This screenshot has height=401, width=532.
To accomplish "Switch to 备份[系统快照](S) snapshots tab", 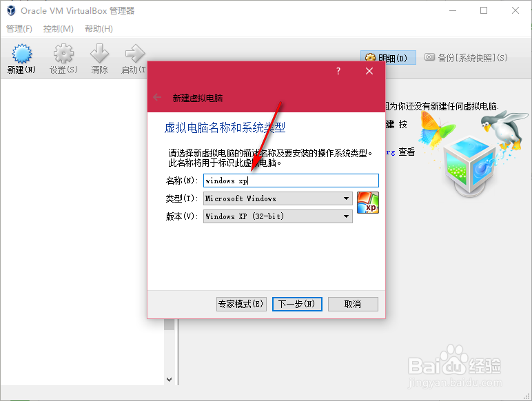I will click(x=466, y=58).
